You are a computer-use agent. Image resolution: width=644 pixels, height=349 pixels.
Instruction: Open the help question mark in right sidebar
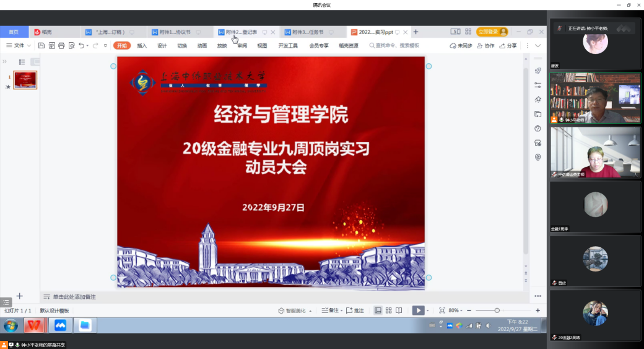pyautogui.click(x=537, y=128)
